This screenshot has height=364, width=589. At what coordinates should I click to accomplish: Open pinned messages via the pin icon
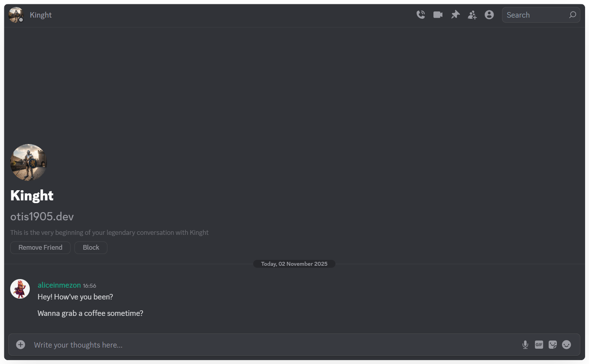click(455, 15)
